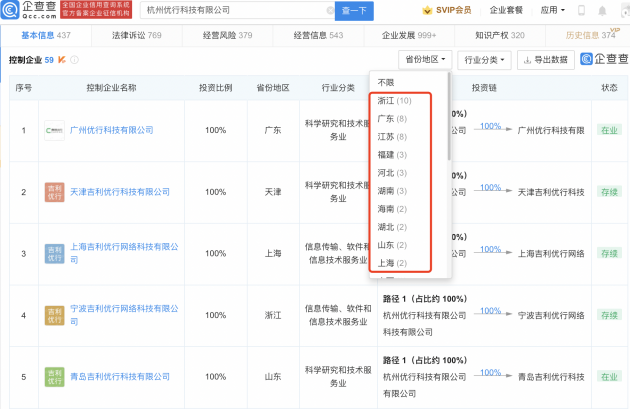Click 杭州优行科技有限公司 in row 4 path
Screen dimensions: 630x409
pos(425,315)
